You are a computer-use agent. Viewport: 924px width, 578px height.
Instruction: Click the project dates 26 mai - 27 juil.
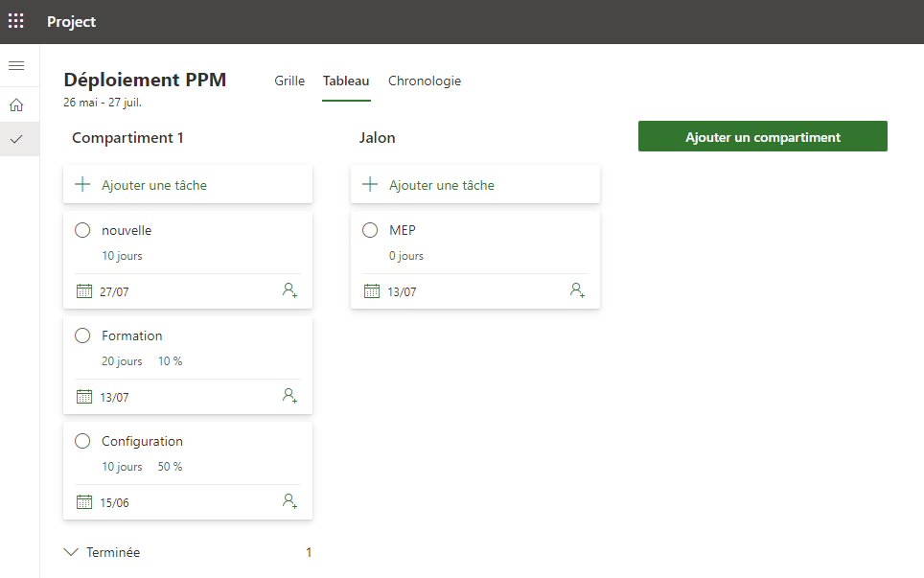click(x=103, y=102)
